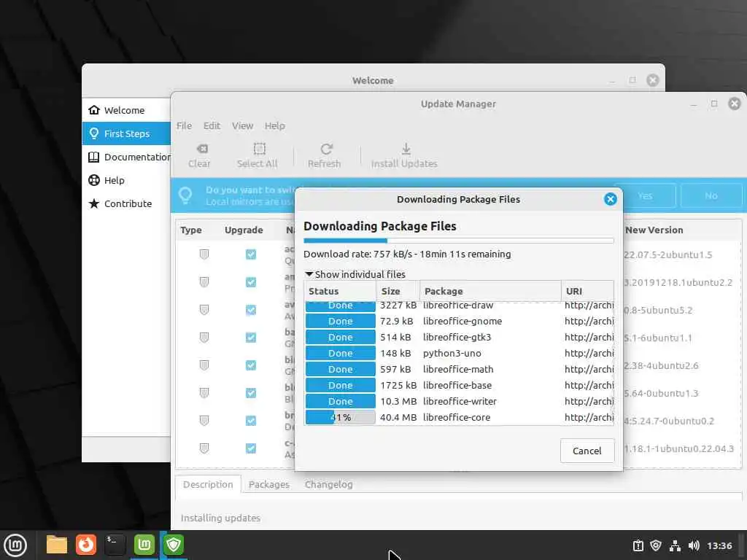The image size is (747, 560).
Task: Click the Select All toolbar icon
Action: [x=259, y=149]
